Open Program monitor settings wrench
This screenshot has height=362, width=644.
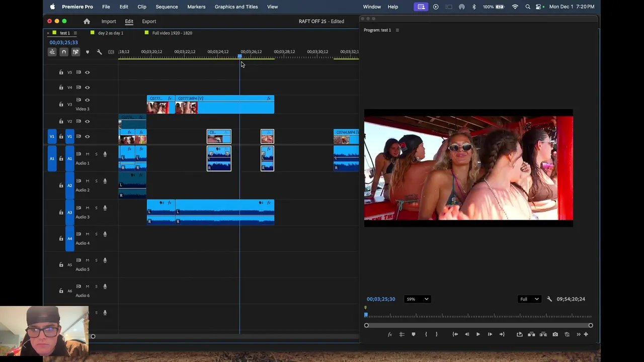[x=549, y=299]
